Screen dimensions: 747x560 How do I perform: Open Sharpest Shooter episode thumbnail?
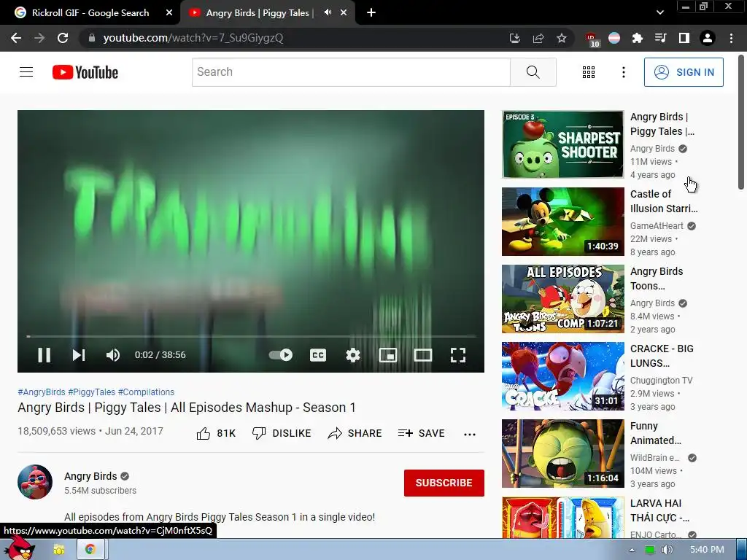562,144
